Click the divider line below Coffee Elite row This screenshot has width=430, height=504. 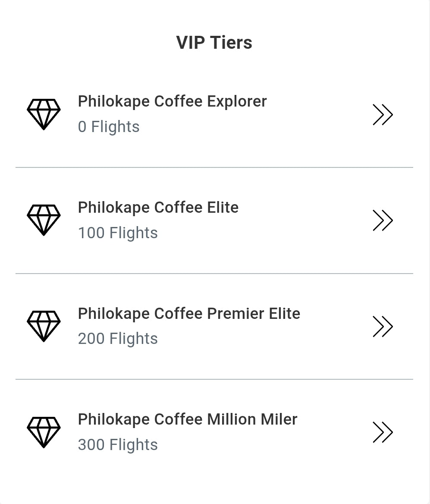(x=214, y=273)
